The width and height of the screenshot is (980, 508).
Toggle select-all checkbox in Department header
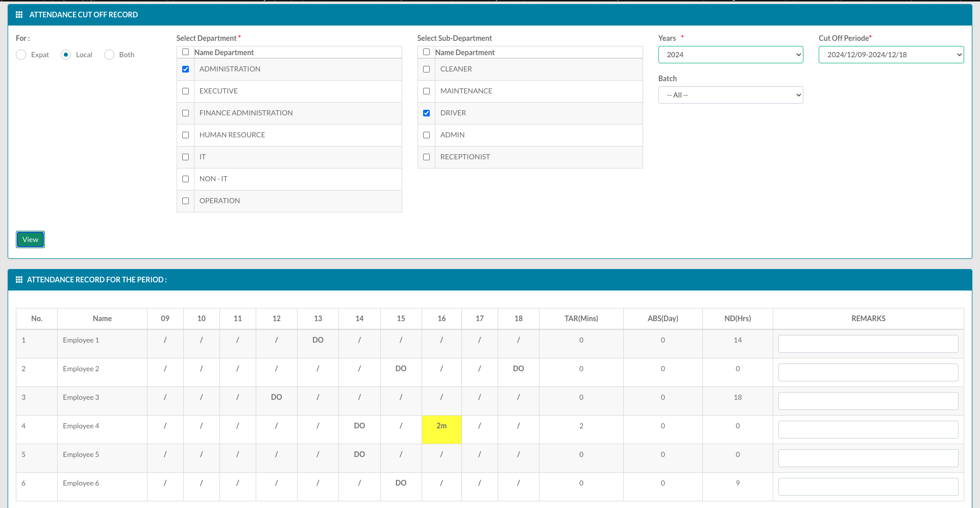point(186,52)
